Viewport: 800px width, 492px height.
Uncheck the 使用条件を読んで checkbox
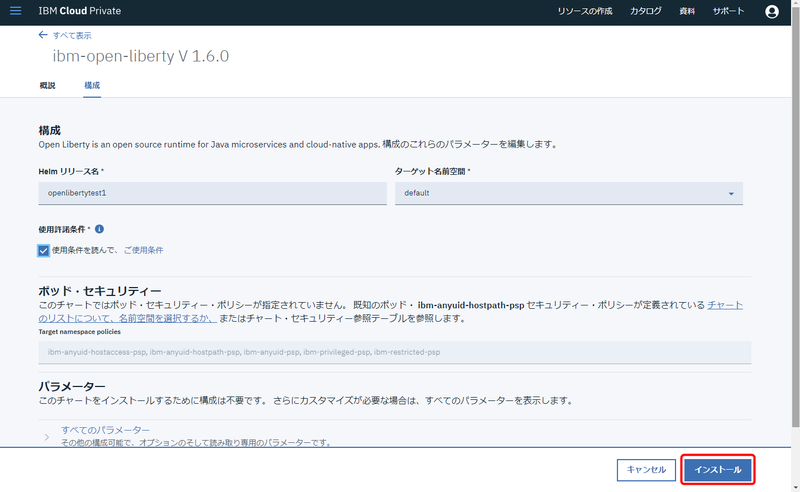tap(43, 250)
